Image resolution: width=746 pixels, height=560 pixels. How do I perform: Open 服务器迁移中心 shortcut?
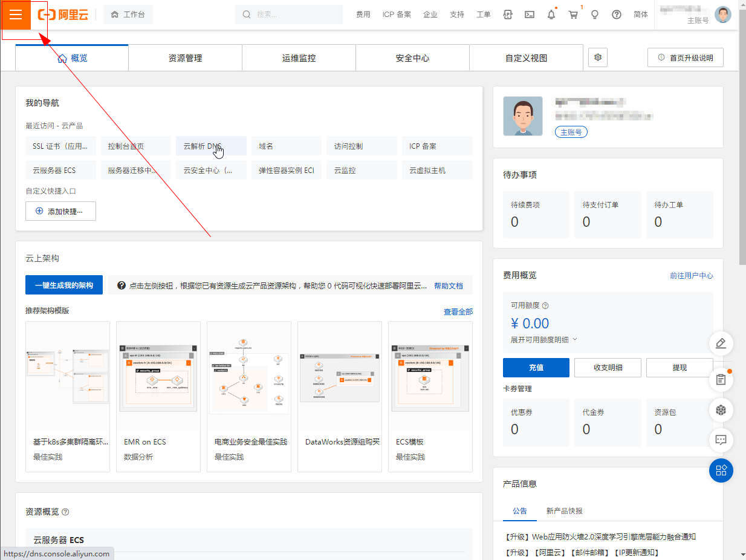(x=135, y=170)
